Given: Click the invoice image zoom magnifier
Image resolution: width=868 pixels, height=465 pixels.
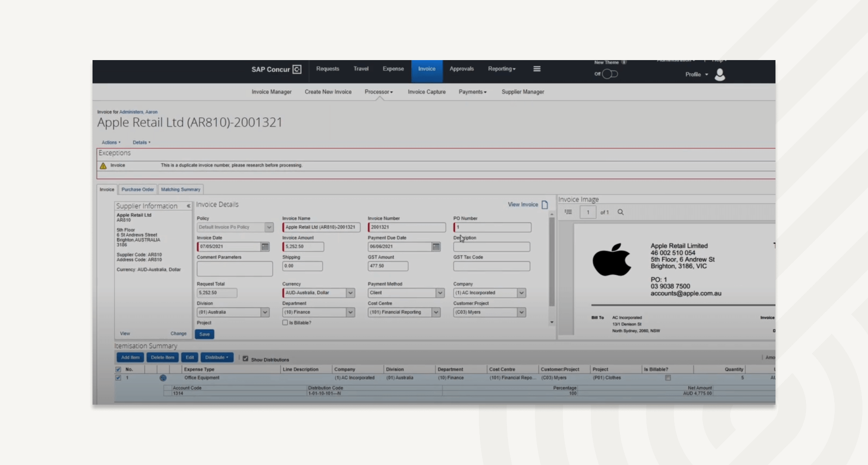Looking at the screenshot, I should click(620, 212).
